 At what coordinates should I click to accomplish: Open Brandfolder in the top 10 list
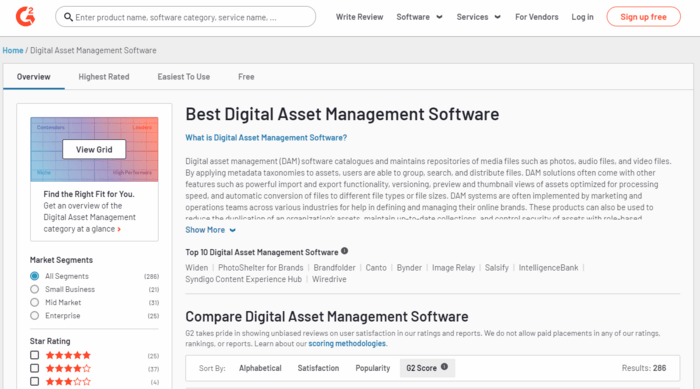pyautogui.click(x=334, y=268)
